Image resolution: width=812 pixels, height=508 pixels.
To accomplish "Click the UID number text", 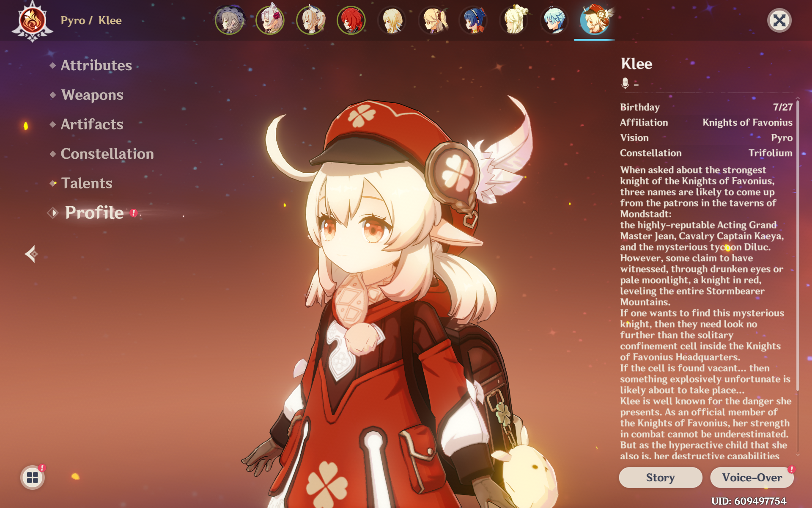I will pos(749,501).
